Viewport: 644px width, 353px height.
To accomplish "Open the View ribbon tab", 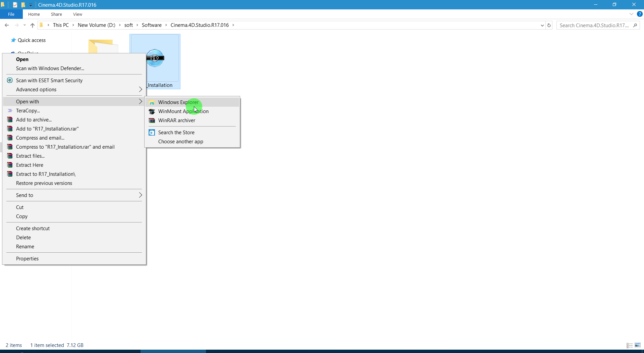I will [x=77, y=14].
